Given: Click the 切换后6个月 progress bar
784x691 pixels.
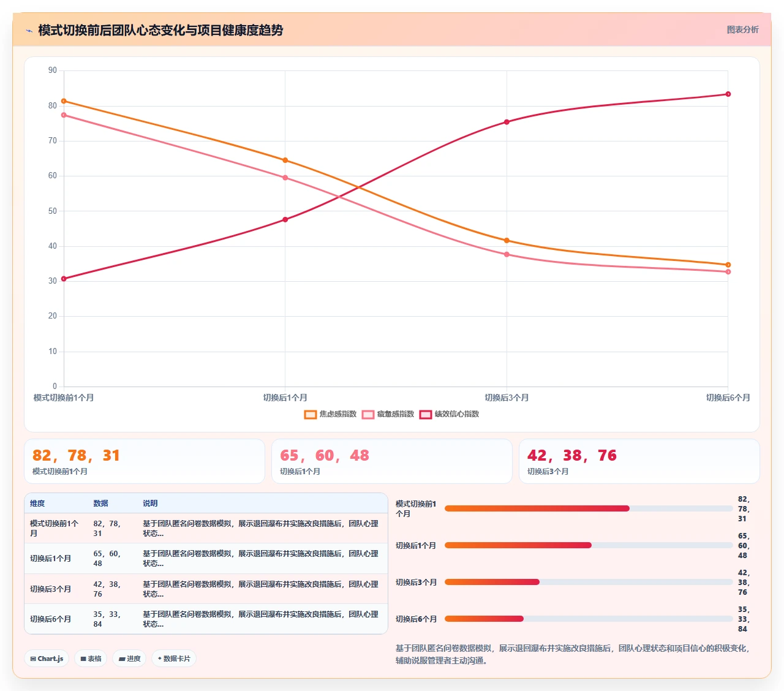Looking at the screenshot, I should [589, 619].
